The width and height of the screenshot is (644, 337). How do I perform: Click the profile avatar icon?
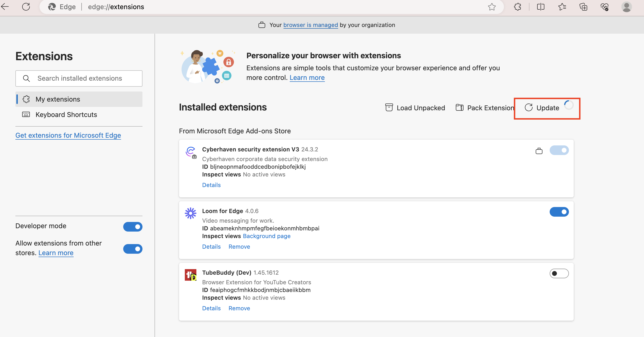(626, 7)
